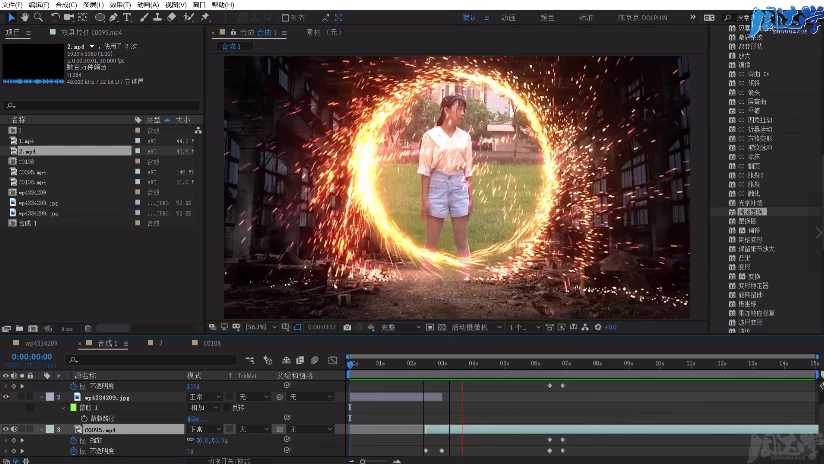Image resolution: width=824 pixels, height=464 pixels.
Task: Click the Puppet Pin tool
Action: (204, 17)
